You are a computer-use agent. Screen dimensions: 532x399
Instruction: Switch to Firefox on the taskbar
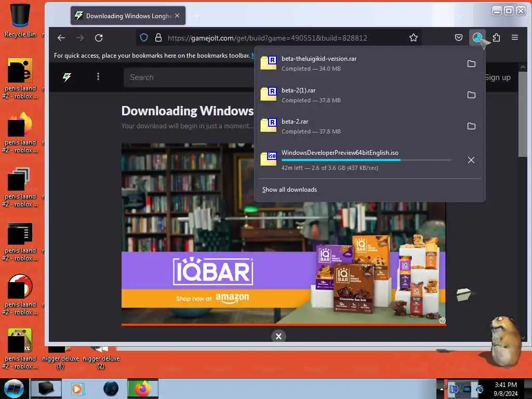tap(143, 389)
